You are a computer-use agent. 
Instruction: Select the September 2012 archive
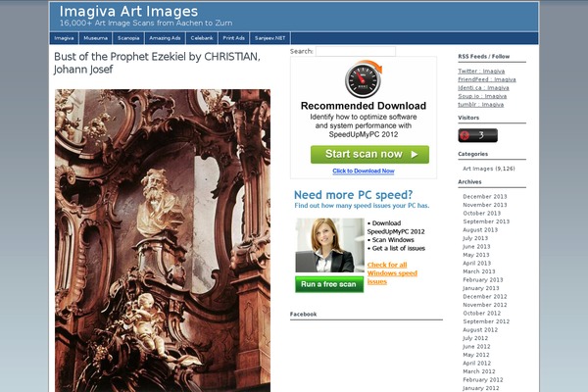pos(486,321)
